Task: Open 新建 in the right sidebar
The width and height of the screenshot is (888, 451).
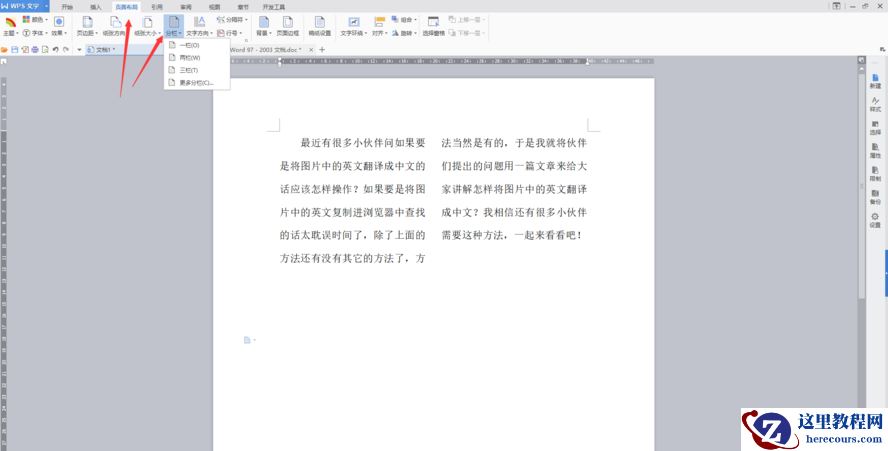Action: [876, 81]
